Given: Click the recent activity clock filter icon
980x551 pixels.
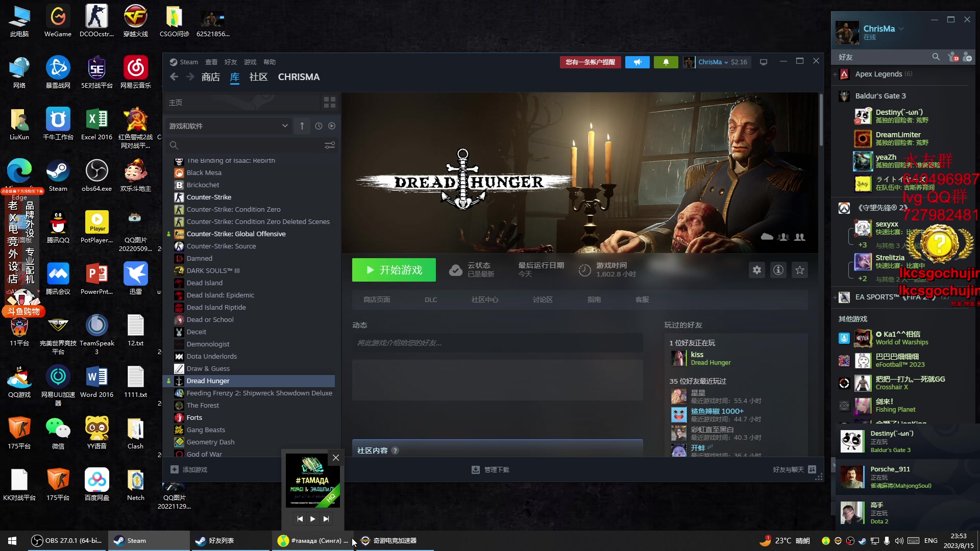Looking at the screenshot, I should (318, 126).
